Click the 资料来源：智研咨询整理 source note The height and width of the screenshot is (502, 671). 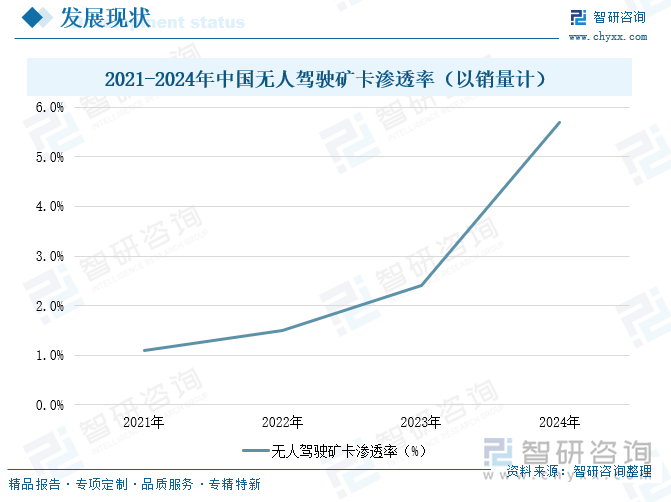[579, 471]
